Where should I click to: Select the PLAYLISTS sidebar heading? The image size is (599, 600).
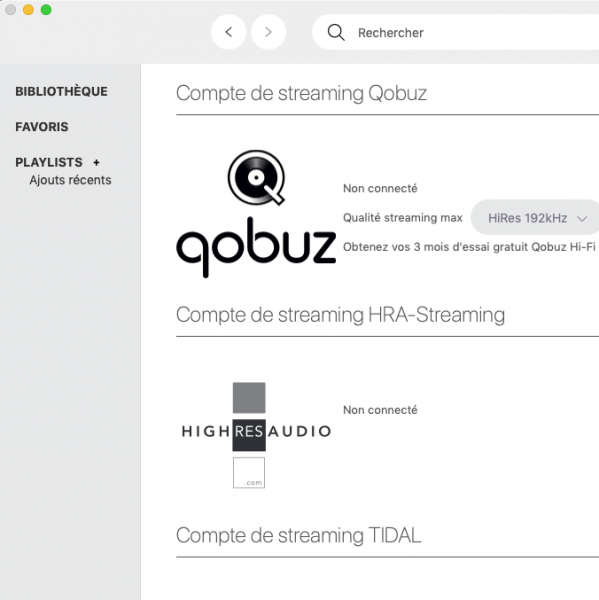[x=49, y=162]
